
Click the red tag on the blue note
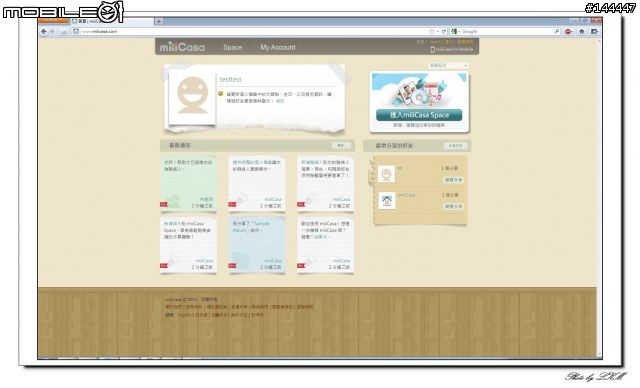pyautogui.click(x=232, y=266)
